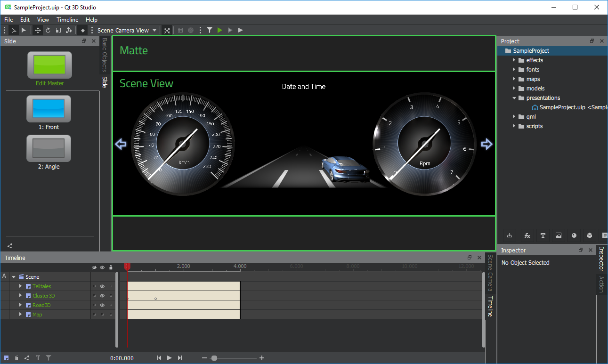Expand the Cluster3D layer in Timeline
The image size is (608, 364).
20,296
